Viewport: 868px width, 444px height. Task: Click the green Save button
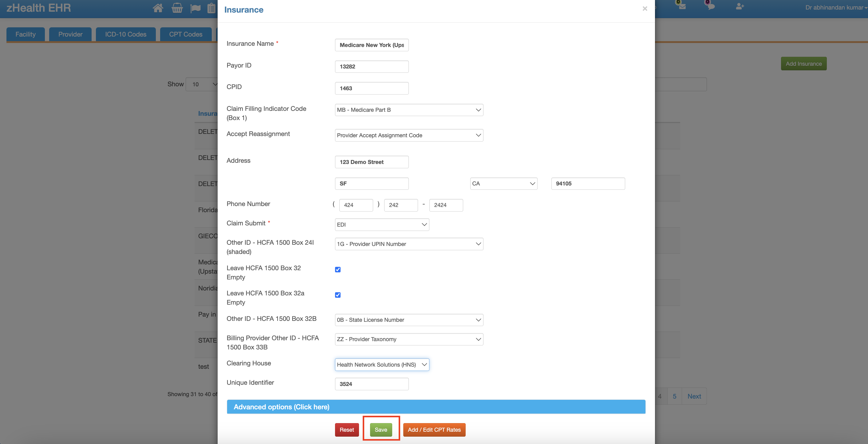click(381, 430)
